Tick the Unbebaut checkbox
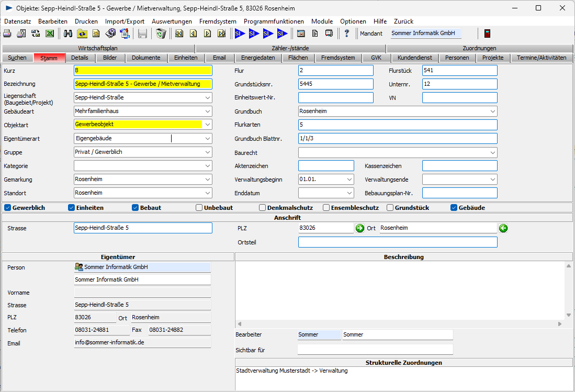Viewport: 575px width, 392px height. tap(199, 208)
